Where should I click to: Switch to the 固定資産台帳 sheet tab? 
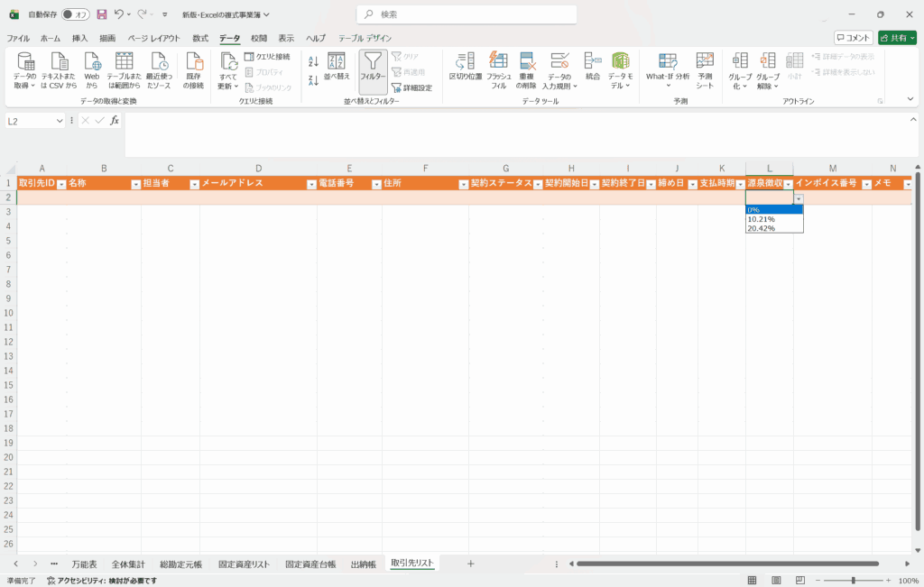pos(310,564)
